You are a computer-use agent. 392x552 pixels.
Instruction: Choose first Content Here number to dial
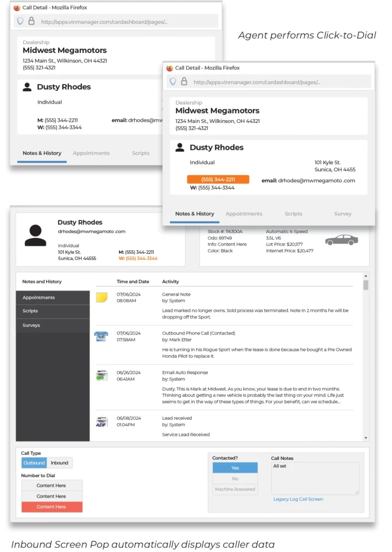coord(52,486)
